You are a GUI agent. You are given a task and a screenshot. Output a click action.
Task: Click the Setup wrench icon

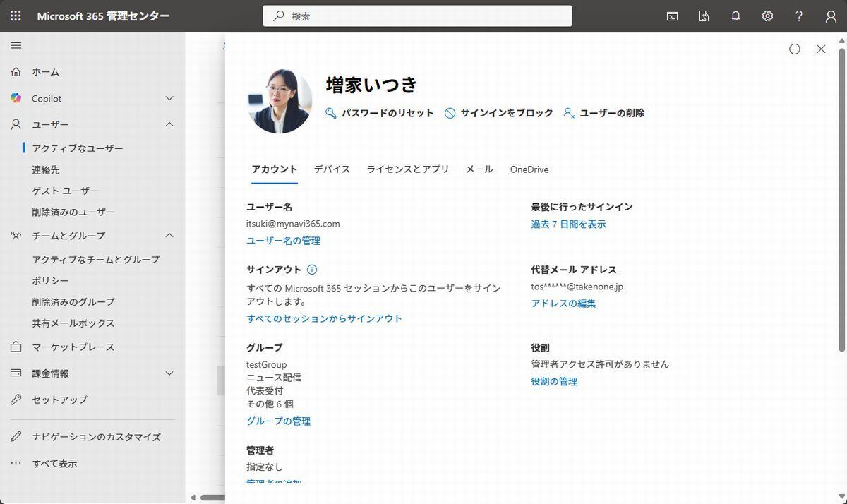[16, 400]
